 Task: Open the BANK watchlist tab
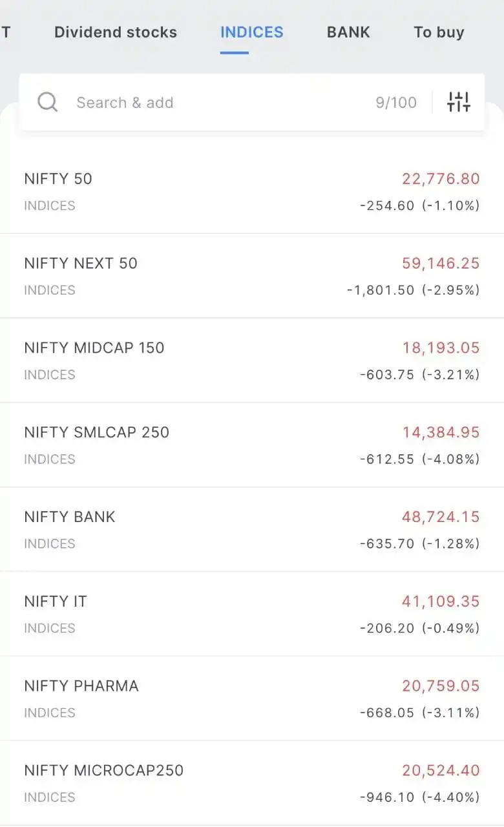point(348,32)
